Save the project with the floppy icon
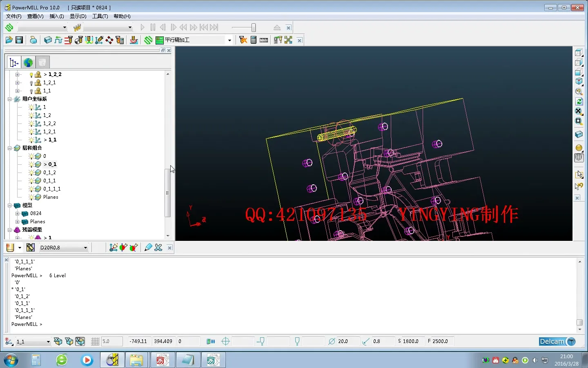 [19, 40]
